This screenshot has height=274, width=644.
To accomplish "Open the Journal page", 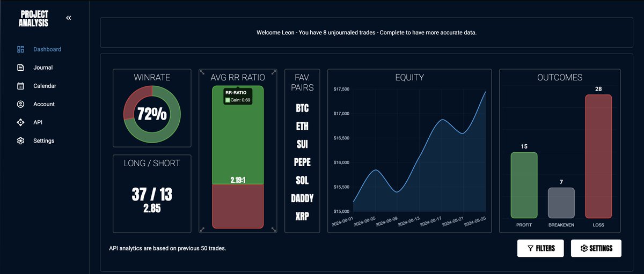I will click(x=43, y=68).
